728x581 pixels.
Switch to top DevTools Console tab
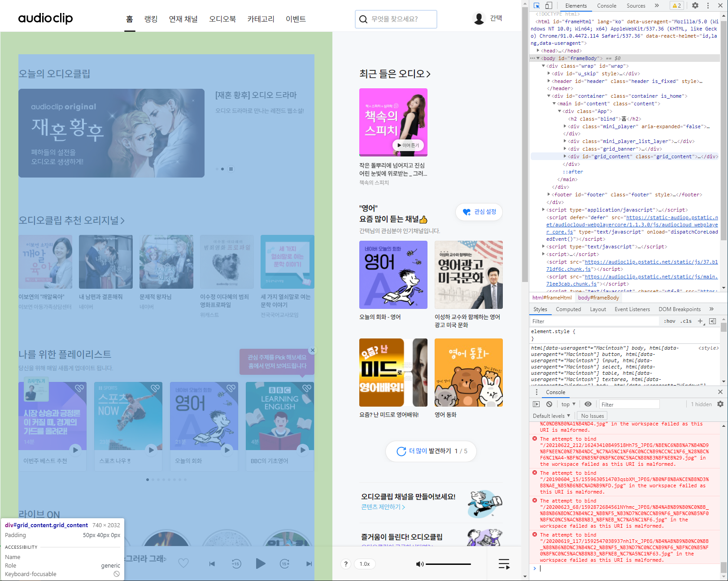pos(606,6)
